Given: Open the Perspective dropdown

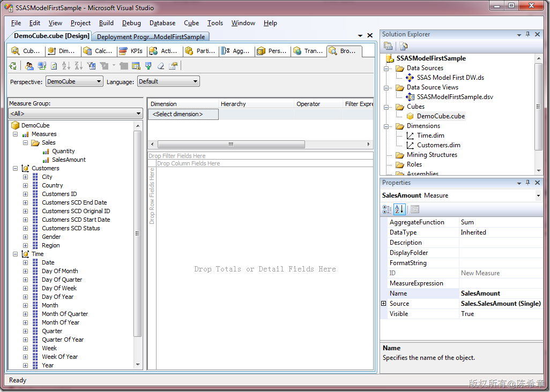Looking at the screenshot, I should (99, 81).
